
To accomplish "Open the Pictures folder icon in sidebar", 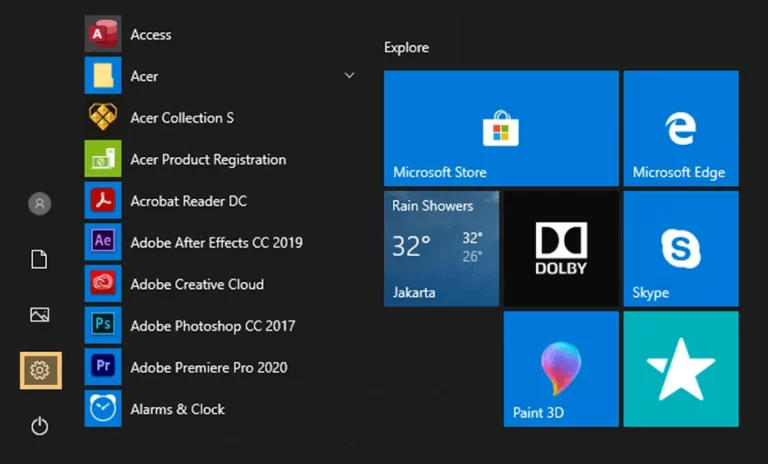I will click(x=40, y=315).
